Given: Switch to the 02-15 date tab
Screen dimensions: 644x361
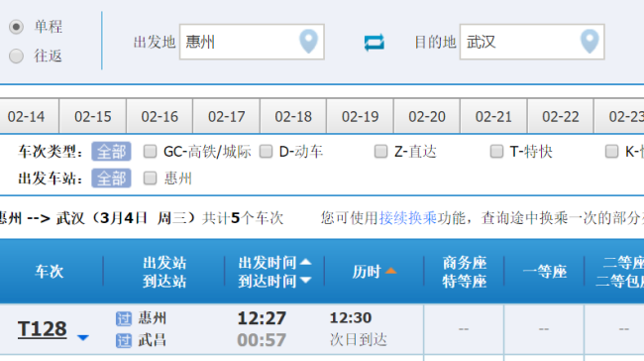Looking at the screenshot, I should (93, 116).
